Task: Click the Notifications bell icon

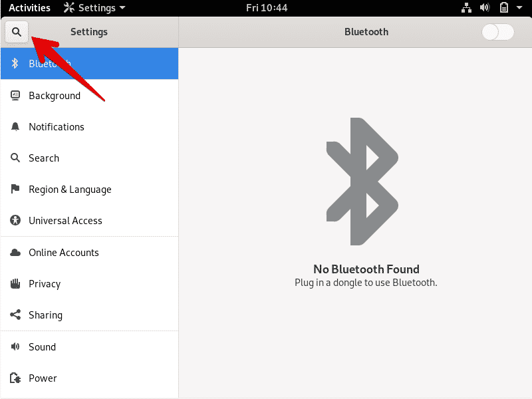Action: click(15, 126)
